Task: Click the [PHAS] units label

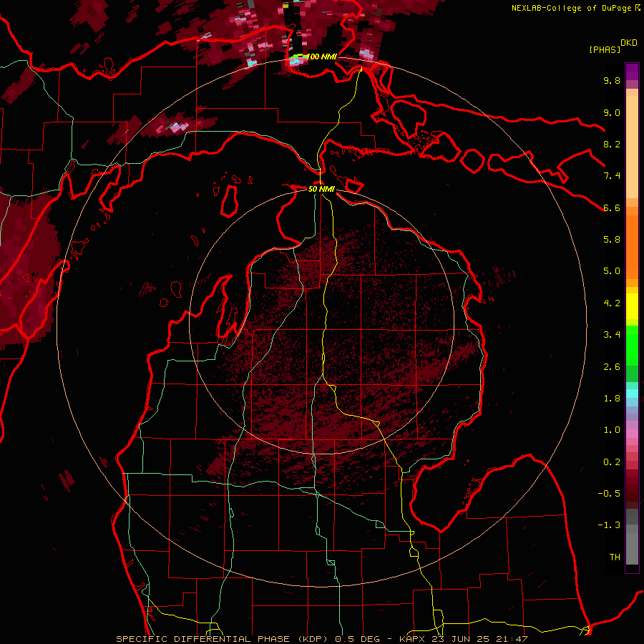Action: click(605, 49)
